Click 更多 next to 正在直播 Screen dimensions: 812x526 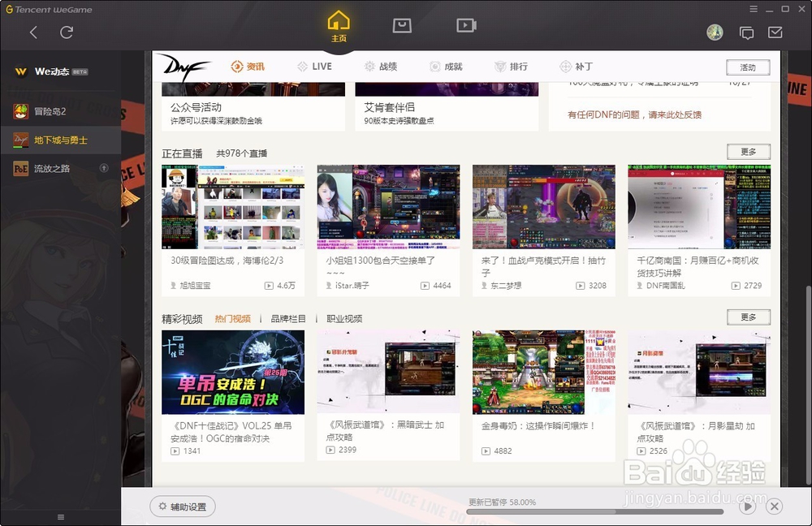(x=748, y=152)
